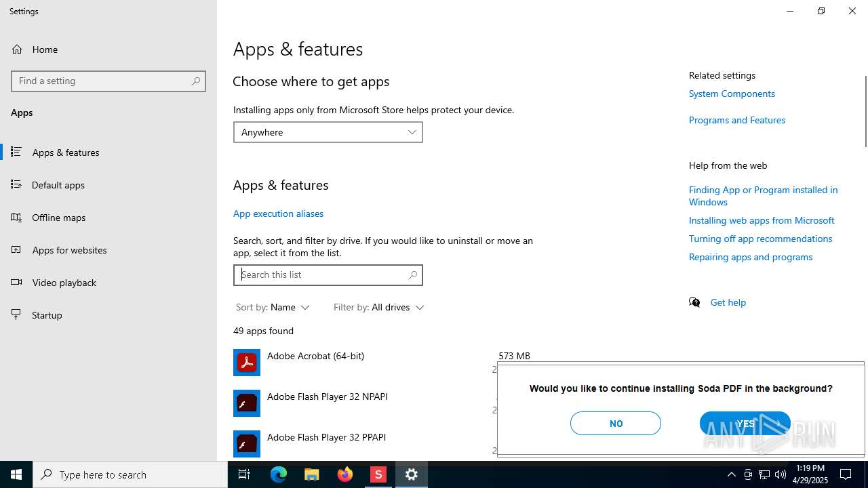The image size is (868, 488).
Task: Select Adobe Flash Player 32 NPAPI icon
Action: (247, 403)
